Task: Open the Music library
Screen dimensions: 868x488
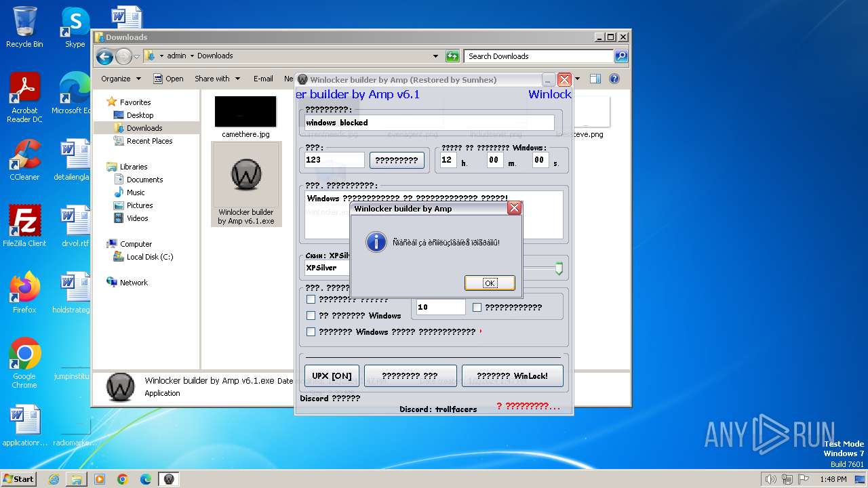Action: [136, 192]
